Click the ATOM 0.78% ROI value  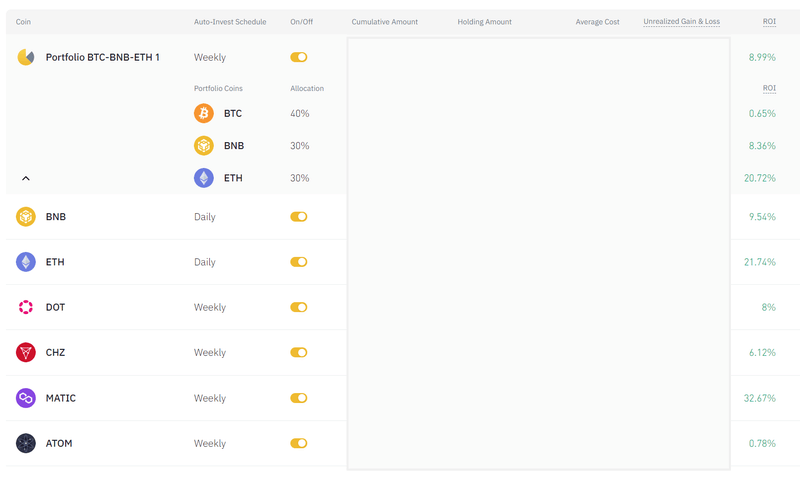pyautogui.click(x=762, y=443)
